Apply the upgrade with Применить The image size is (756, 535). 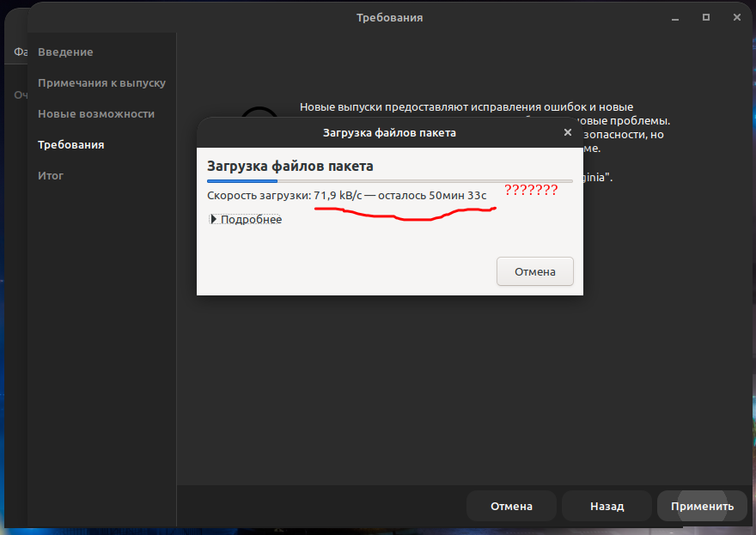point(701,506)
